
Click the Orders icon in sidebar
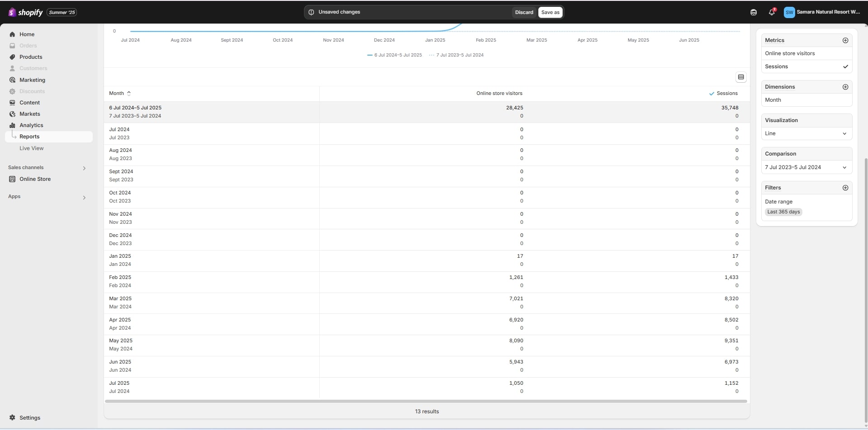pyautogui.click(x=12, y=46)
